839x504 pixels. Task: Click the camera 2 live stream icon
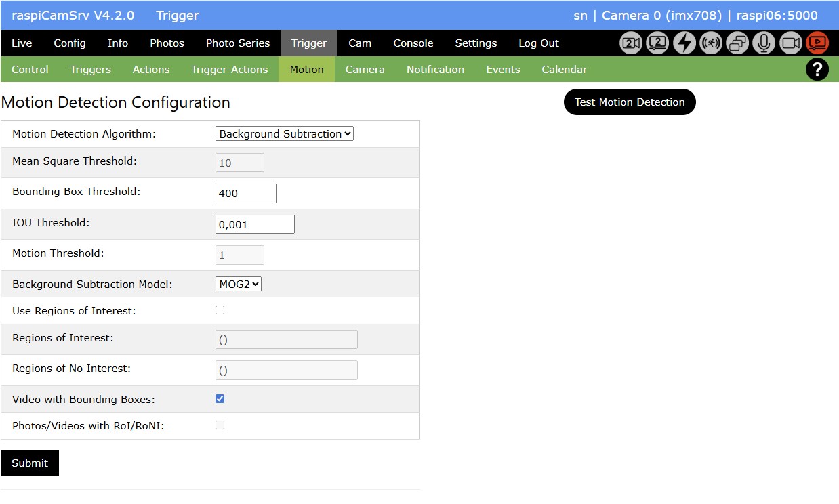pyautogui.click(x=657, y=43)
